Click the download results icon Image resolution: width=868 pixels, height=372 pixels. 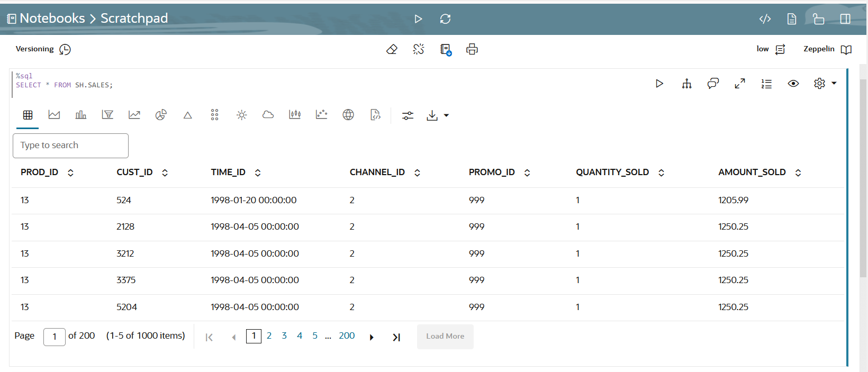(x=432, y=115)
